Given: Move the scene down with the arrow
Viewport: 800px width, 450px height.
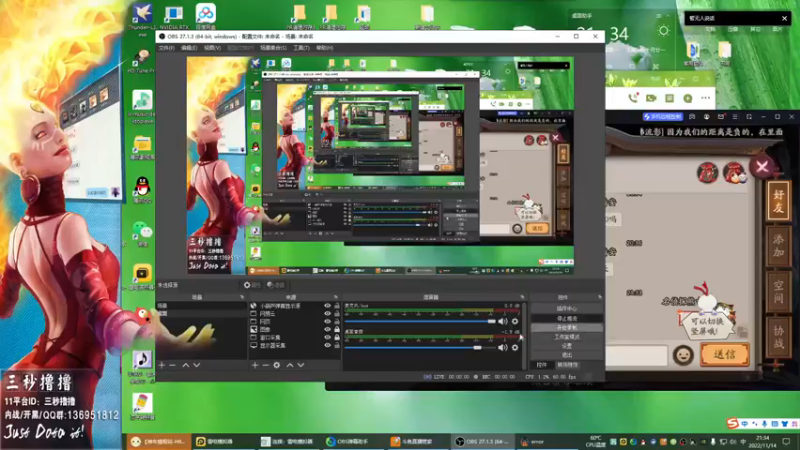Looking at the screenshot, I should pos(196,365).
